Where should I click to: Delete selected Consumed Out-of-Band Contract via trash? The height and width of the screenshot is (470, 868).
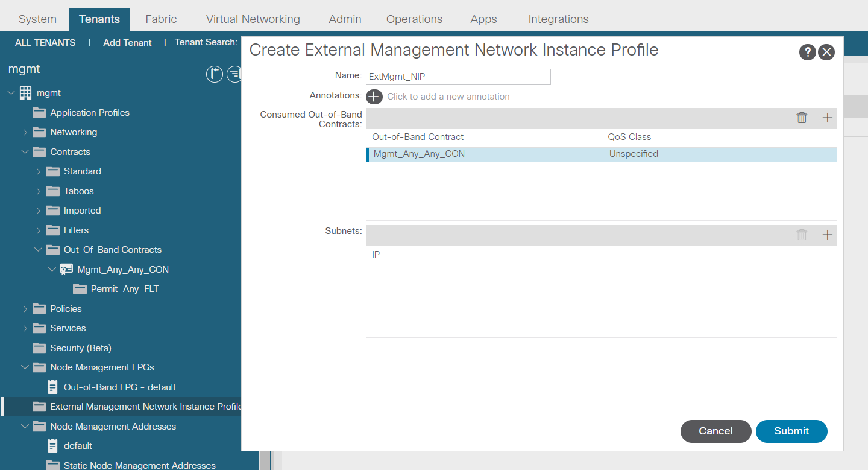point(802,118)
